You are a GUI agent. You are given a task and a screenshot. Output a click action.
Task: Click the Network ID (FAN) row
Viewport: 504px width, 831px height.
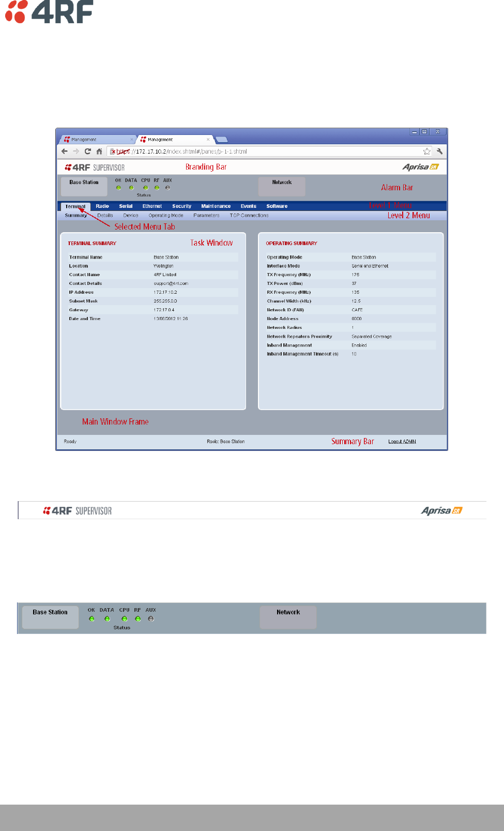[x=350, y=310]
